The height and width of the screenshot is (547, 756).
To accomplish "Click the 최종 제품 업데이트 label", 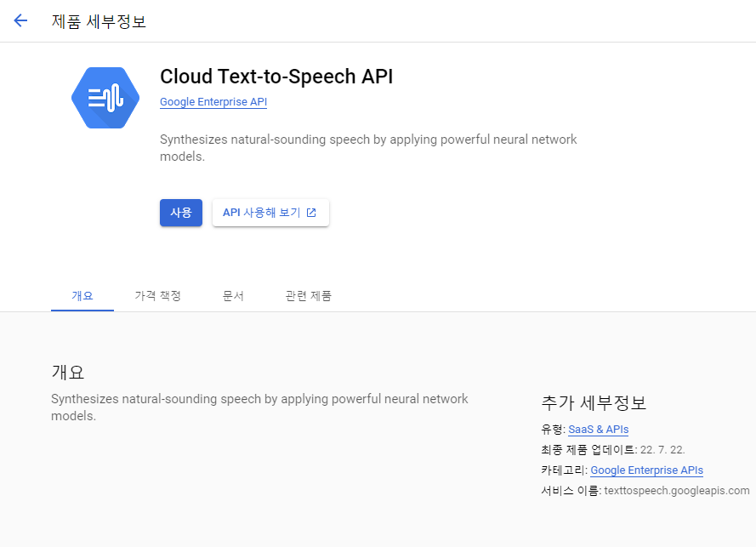I will click(588, 450).
